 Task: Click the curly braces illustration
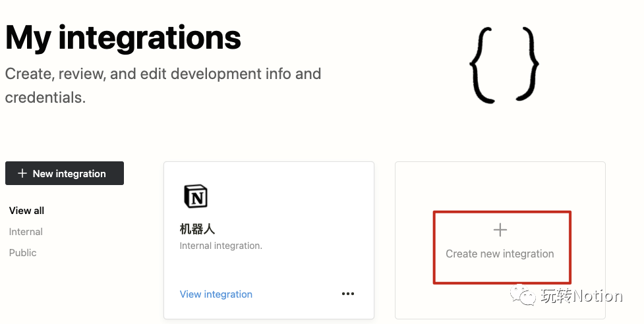coord(504,64)
